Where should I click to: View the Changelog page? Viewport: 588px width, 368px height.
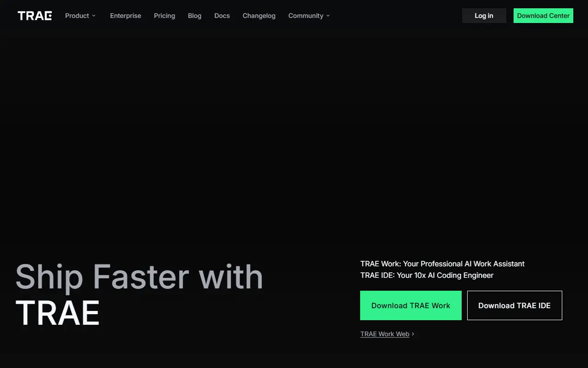point(259,16)
